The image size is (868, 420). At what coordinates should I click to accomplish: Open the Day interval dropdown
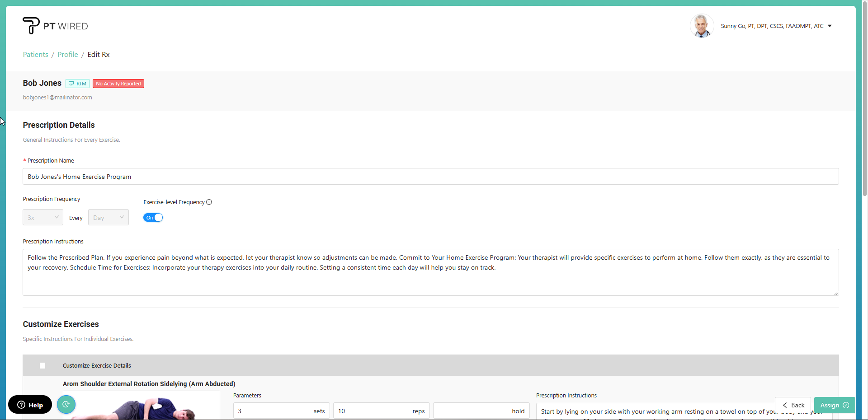108,218
